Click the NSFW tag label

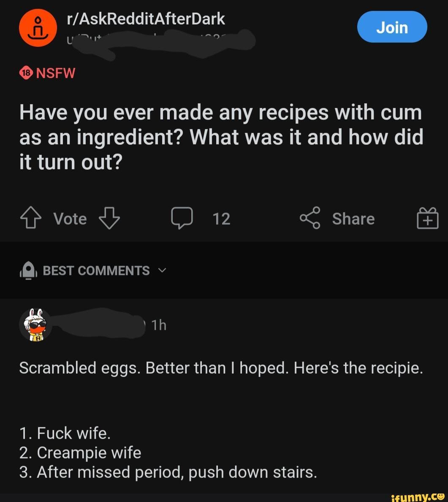pyautogui.click(x=56, y=73)
